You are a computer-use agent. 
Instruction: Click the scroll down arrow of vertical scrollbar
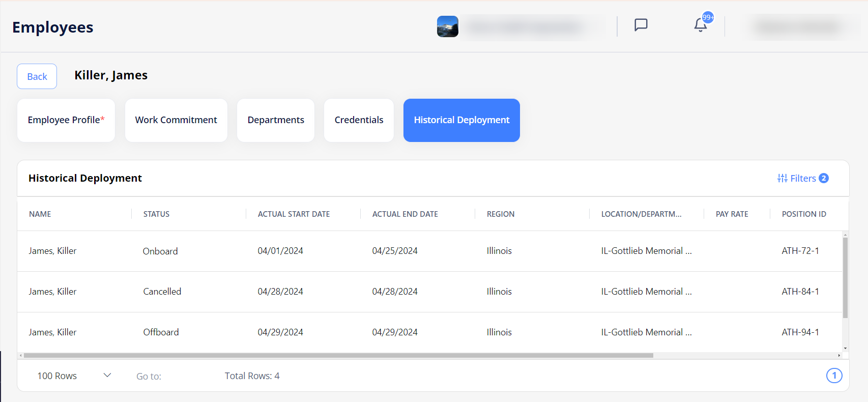[x=845, y=349]
